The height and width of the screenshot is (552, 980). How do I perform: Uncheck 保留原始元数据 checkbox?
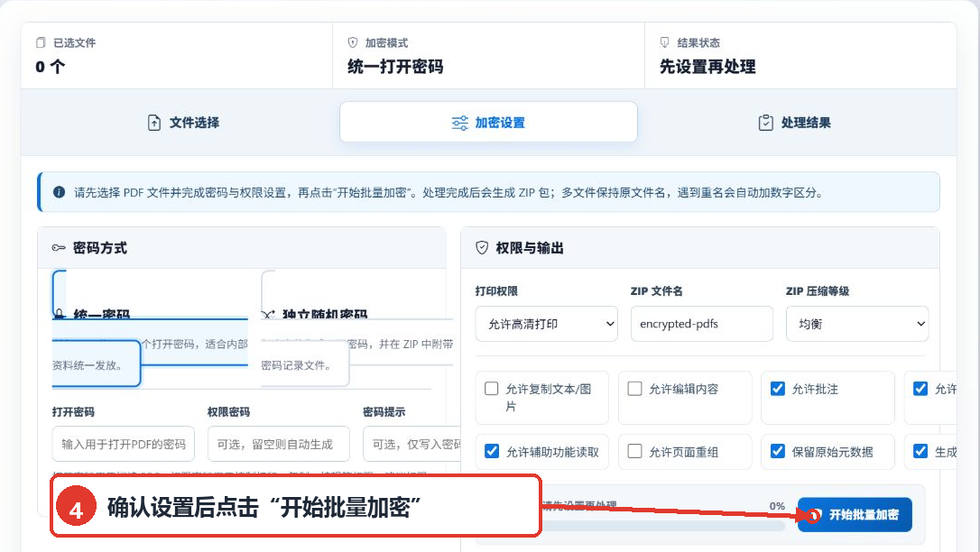[778, 452]
